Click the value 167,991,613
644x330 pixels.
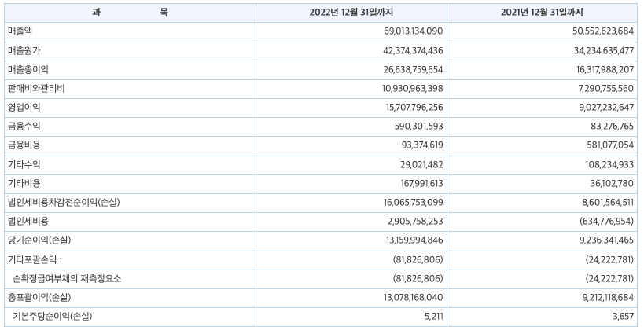coord(421,183)
